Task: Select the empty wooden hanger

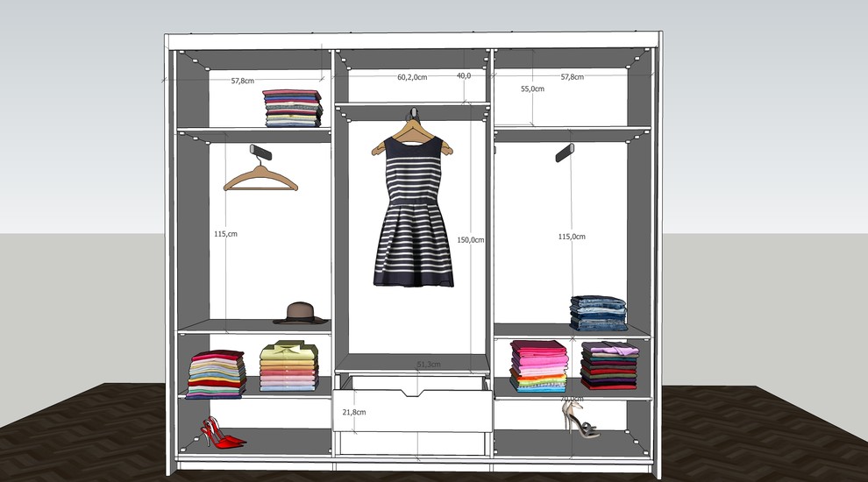Action: pyautogui.click(x=260, y=179)
